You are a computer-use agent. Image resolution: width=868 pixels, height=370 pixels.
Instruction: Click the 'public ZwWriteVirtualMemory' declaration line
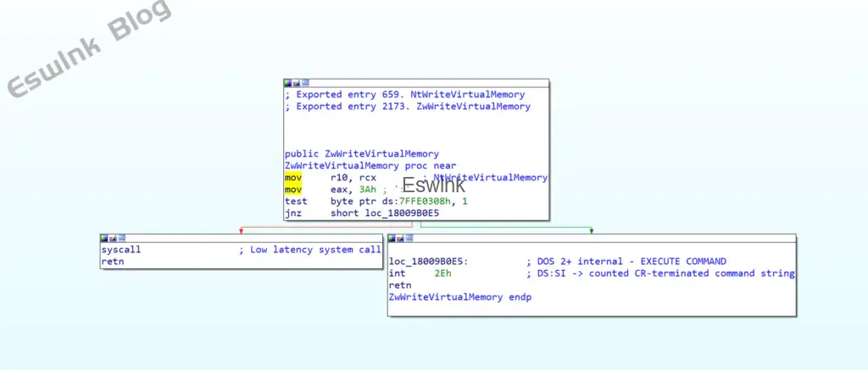pyautogui.click(x=362, y=154)
